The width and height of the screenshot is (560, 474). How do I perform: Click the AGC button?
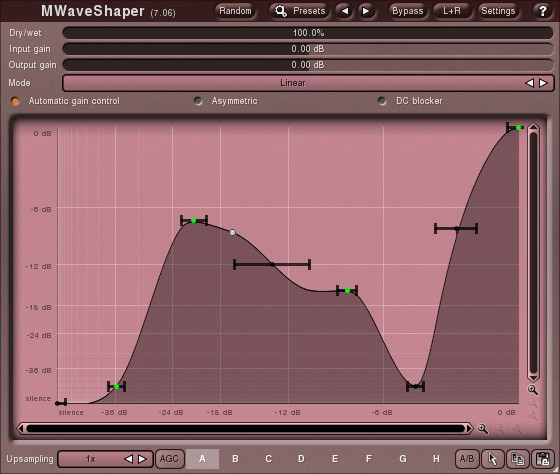pyautogui.click(x=169, y=459)
